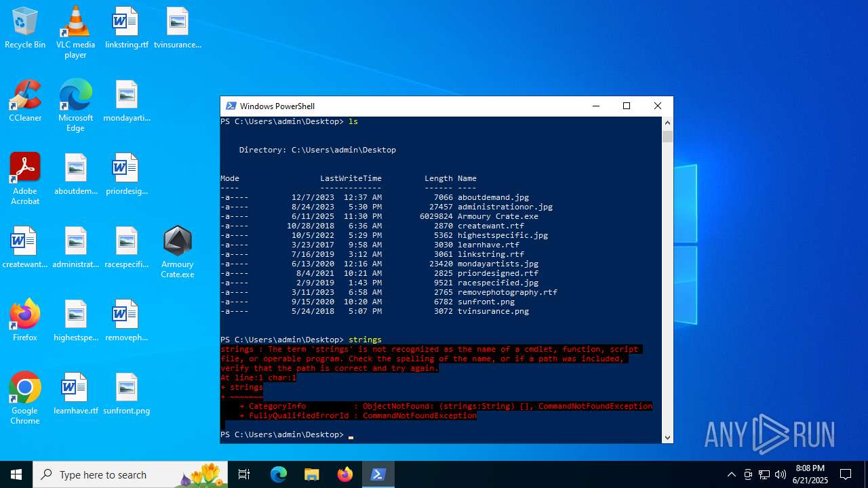Maximize the Windows PowerShell window
Viewport: 868px width, 488px height.
pyautogui.click(x=627, y=106)
